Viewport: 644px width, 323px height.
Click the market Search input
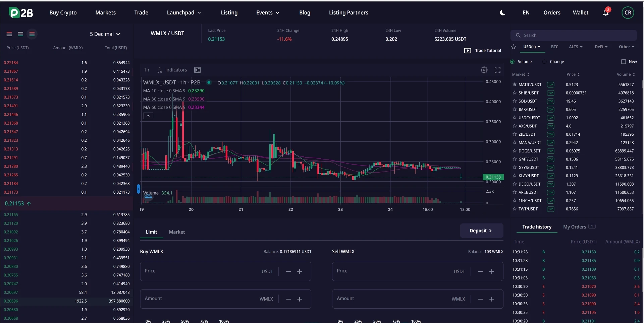click(574, 35)
